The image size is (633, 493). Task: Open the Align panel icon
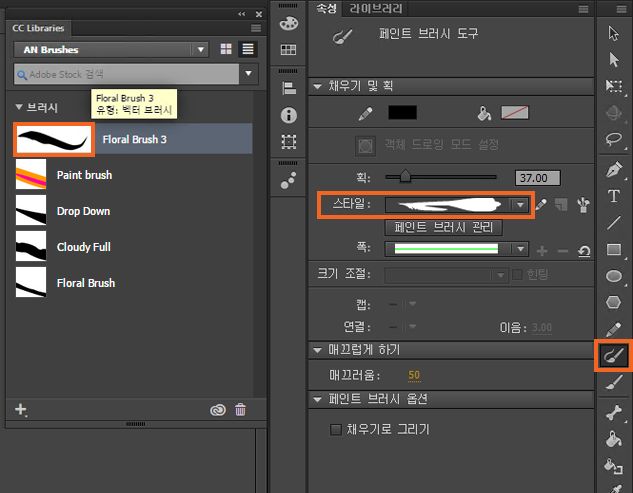point(289,88)
